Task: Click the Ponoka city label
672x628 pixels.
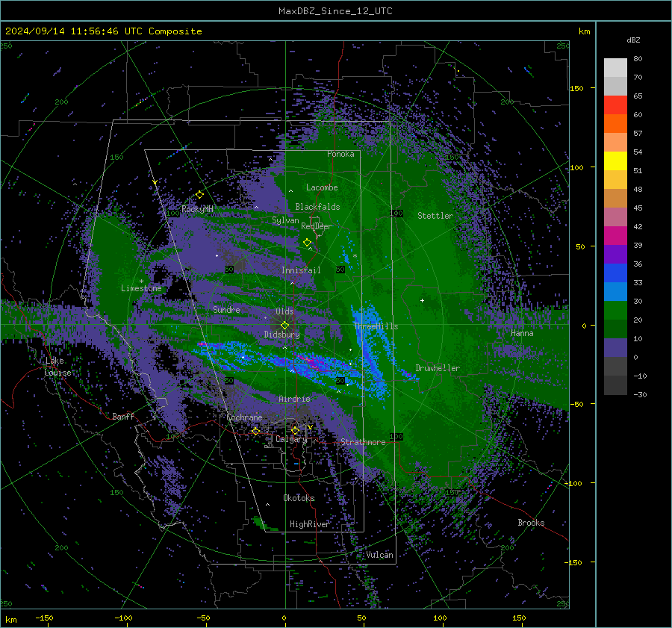Action: pos(340,154)
